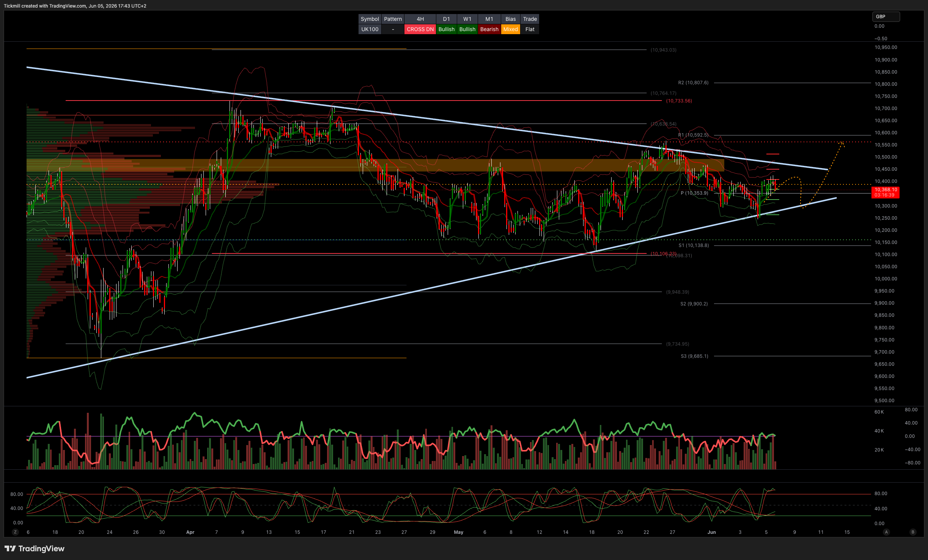The height and width of the screenshot is (560, 928).
Task: Select the Trade header cell
Action: tap(530, 19)
